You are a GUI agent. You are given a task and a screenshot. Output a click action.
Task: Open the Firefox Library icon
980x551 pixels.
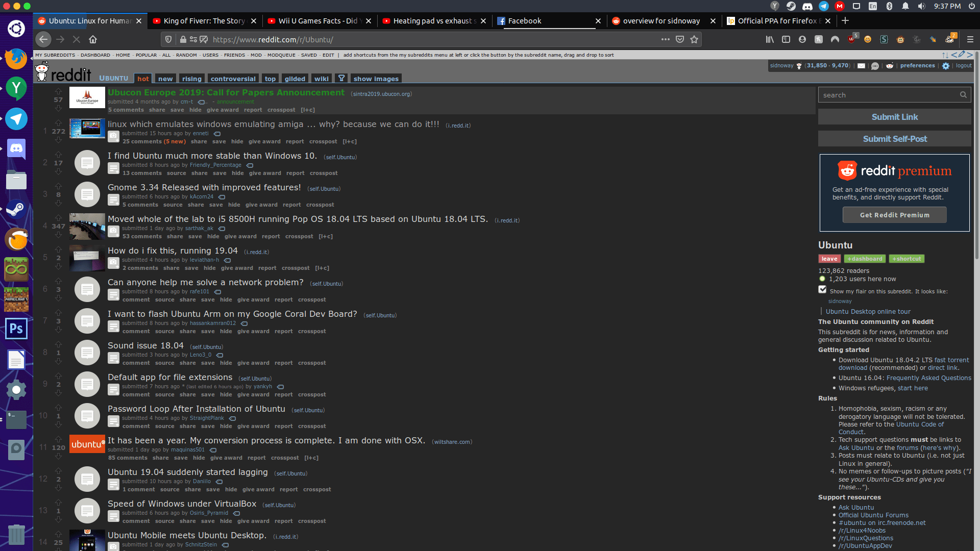tap(770, 39)
